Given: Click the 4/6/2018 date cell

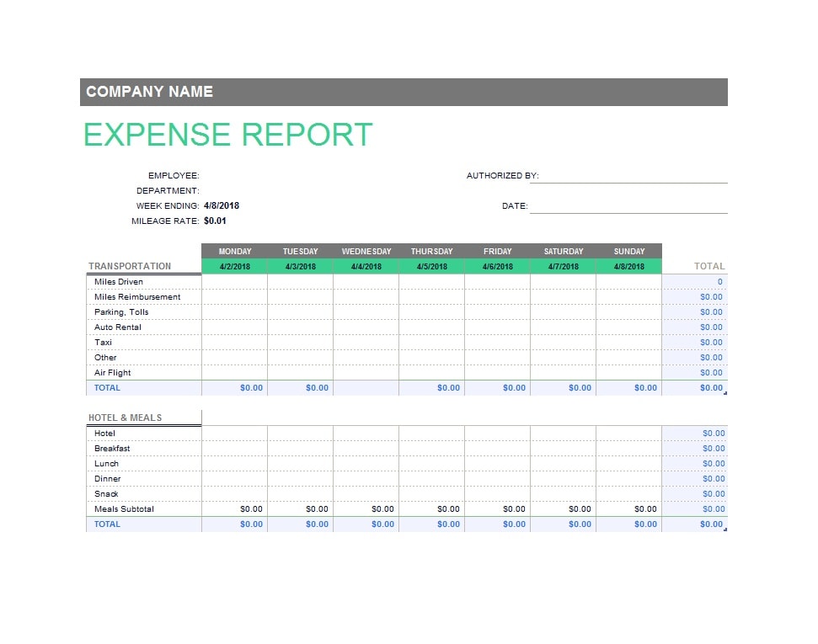Looking at the screenshot, I should (x=498, y=267).
